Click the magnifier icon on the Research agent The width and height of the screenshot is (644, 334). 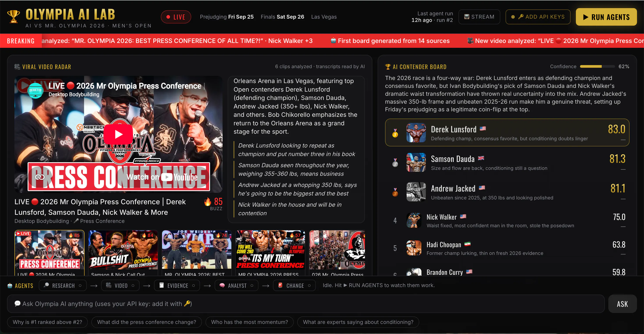click(46, 285)
